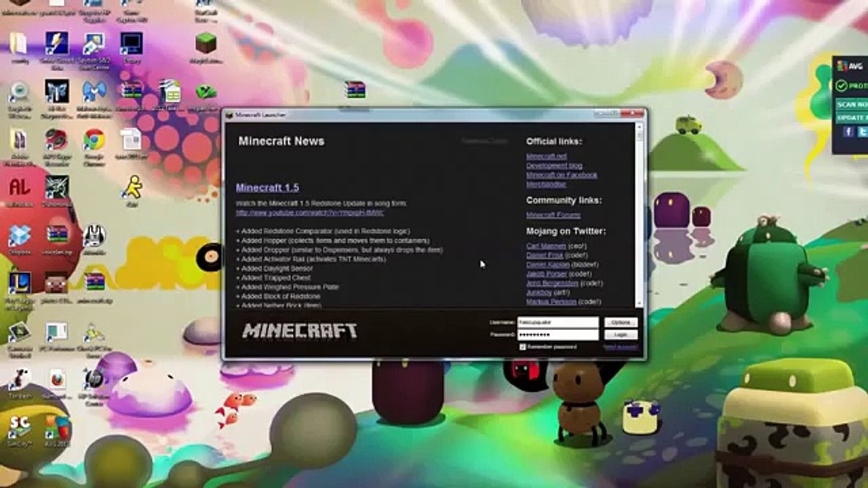Focus the Username input field
The image size is (868, 488).
(x=558, y=323)
